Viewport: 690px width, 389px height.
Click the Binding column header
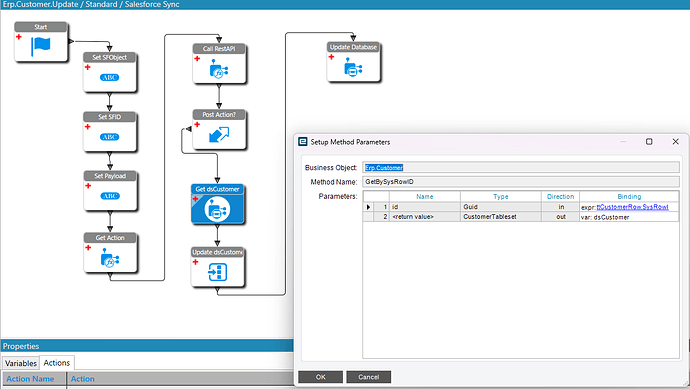629,197
